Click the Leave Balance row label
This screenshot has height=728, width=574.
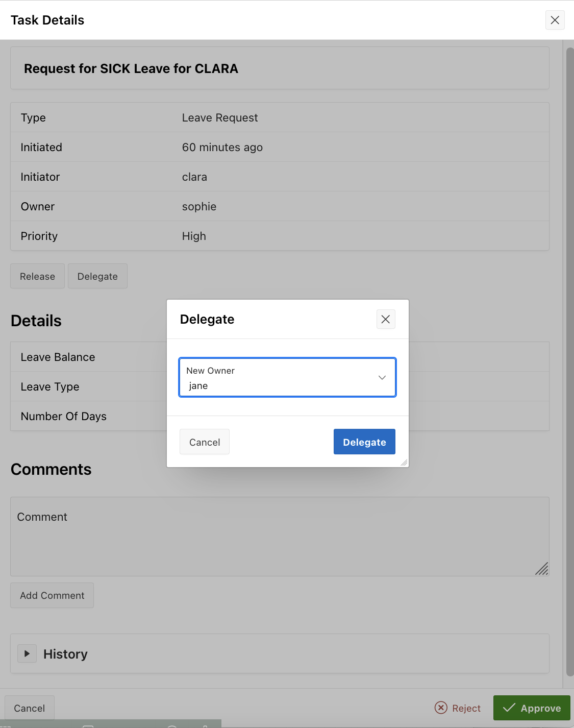58,357
